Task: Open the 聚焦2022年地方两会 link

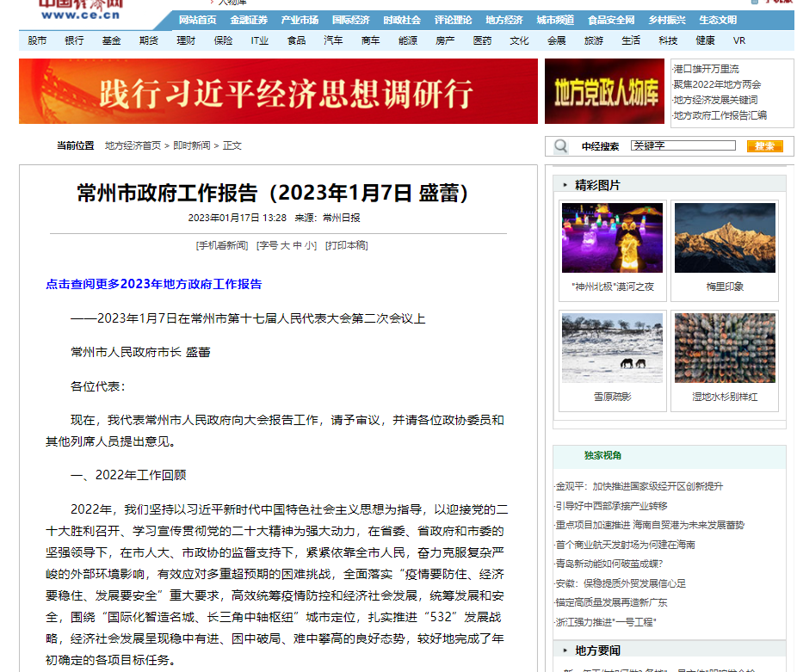Action: point(717,84)
